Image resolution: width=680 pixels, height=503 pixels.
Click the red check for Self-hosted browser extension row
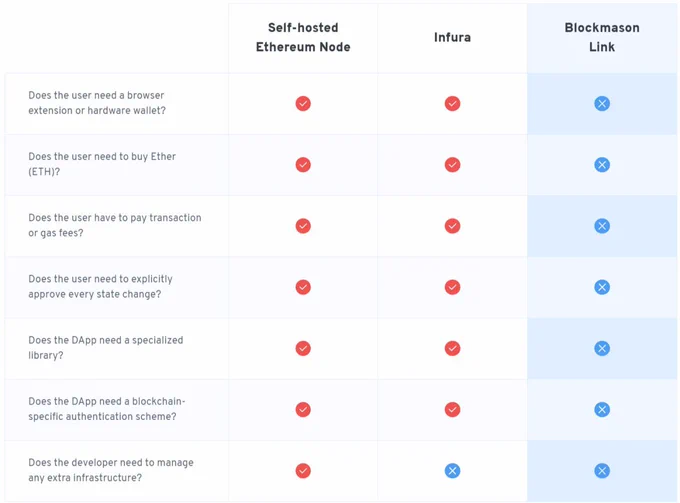[303, 104]
